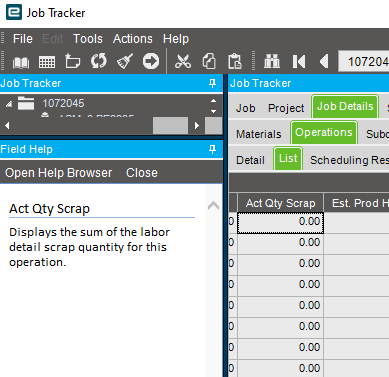The height and width of the screenshot is (377, 389).
Task: Select sixth row Act Qty Scrap cell
Action: (280, 328)
